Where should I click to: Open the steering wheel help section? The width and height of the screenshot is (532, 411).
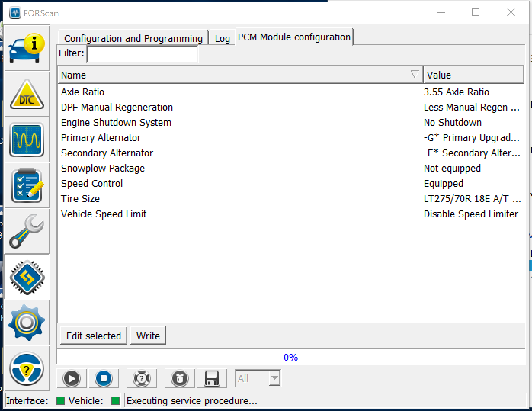(27, 369)
